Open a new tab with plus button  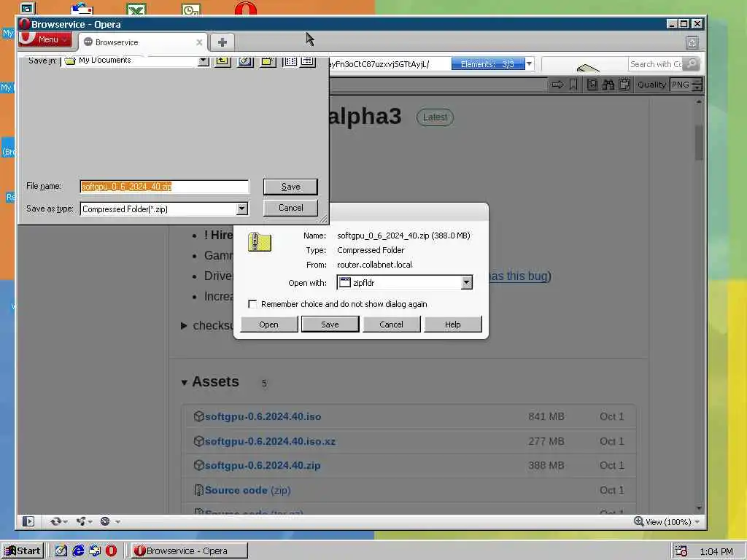(222, 42)
